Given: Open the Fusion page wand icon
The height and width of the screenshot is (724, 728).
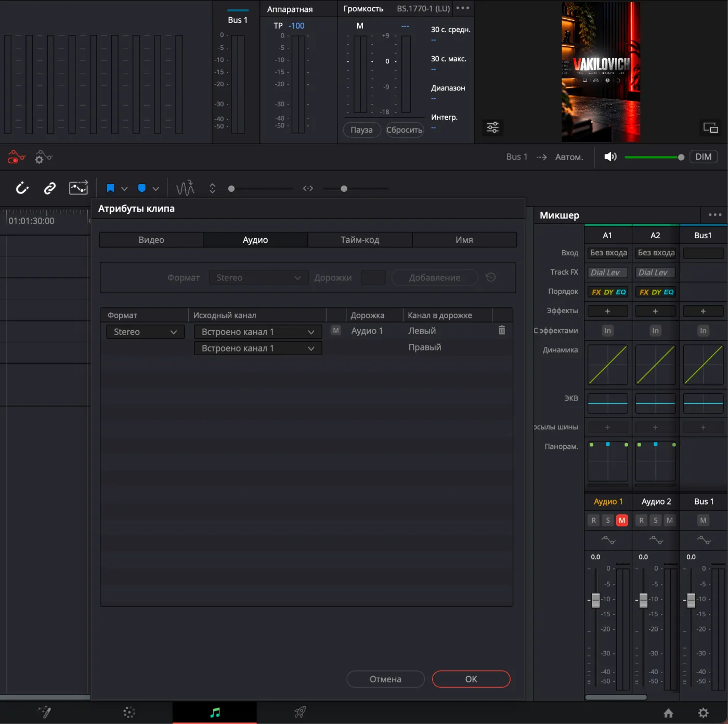Looking at the screenshot, I should click(45, 712).
